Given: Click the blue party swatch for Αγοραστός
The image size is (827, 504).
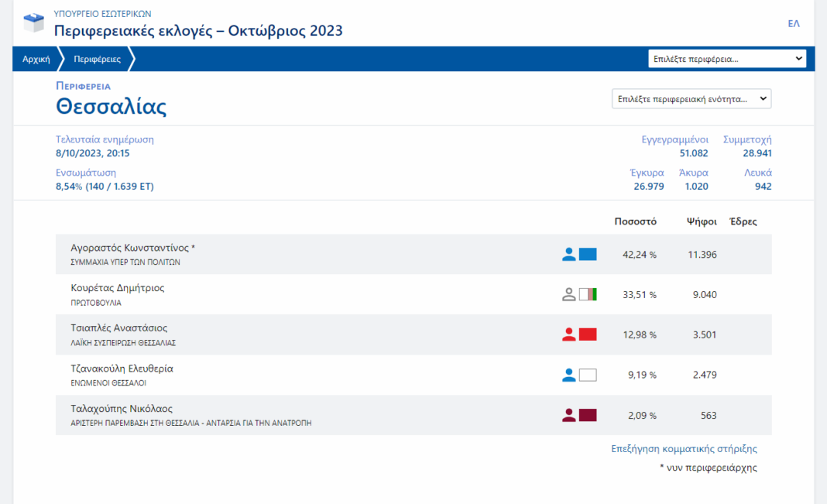Looking at the screenshot, I should tap(588, 254).
